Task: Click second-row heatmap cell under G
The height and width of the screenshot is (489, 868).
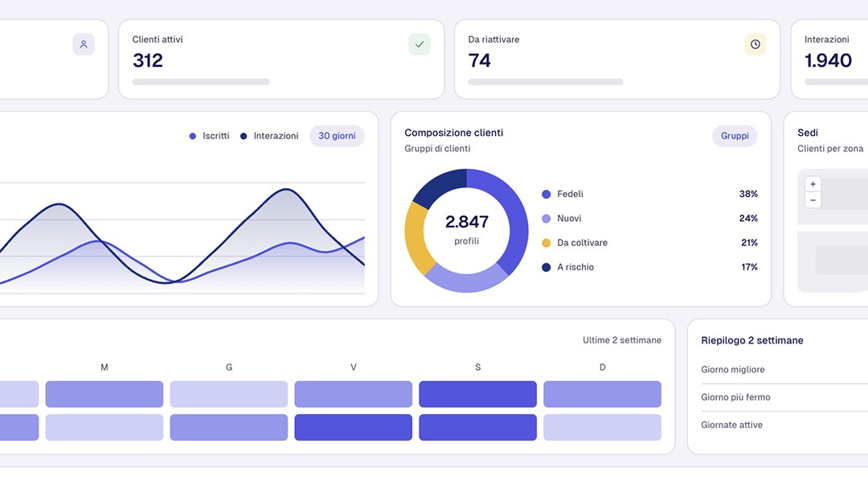Action: pyautogui.click(x=228, y=427)
